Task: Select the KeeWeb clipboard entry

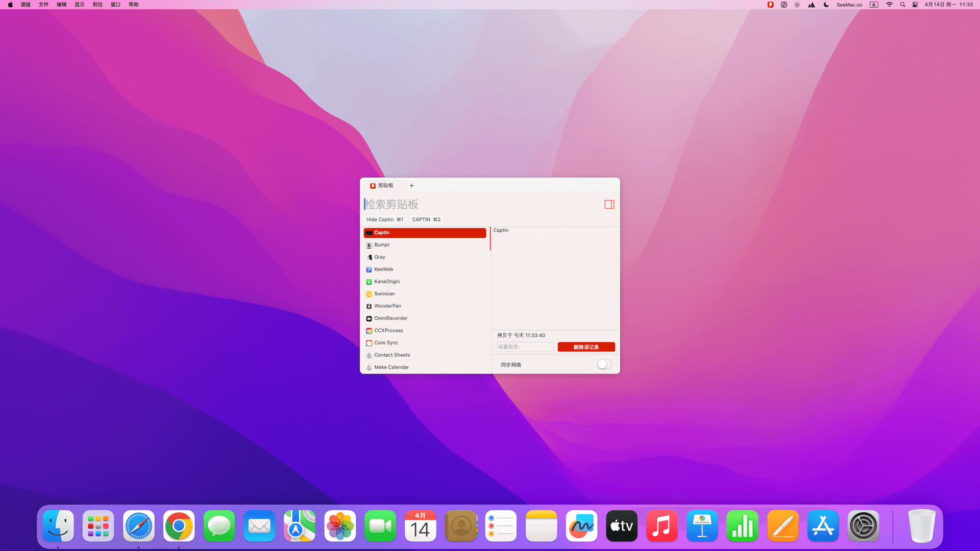Action: [383, 269]
